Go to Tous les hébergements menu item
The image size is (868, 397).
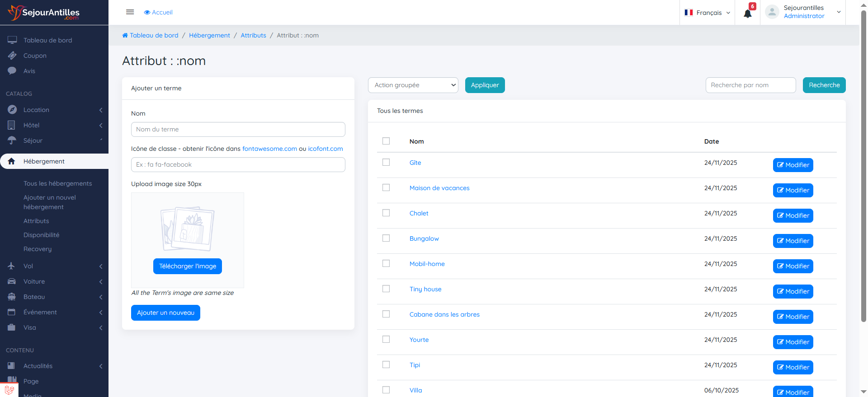(x=57, y=183)
